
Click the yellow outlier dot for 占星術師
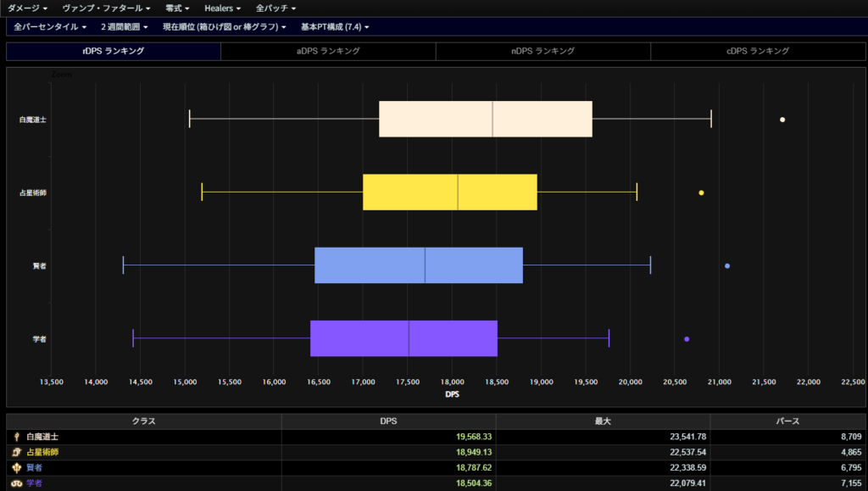(701, 192)
